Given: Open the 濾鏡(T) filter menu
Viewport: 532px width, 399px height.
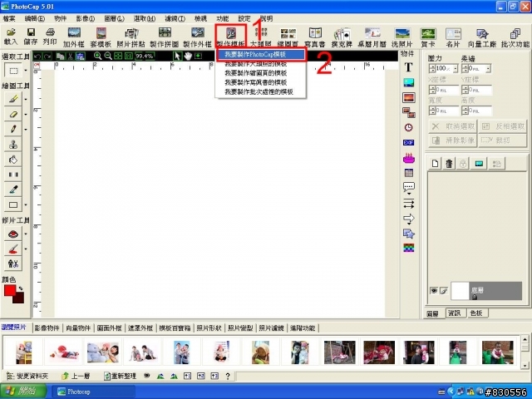Looking at the screenshot, I should (x=175, y=18).
